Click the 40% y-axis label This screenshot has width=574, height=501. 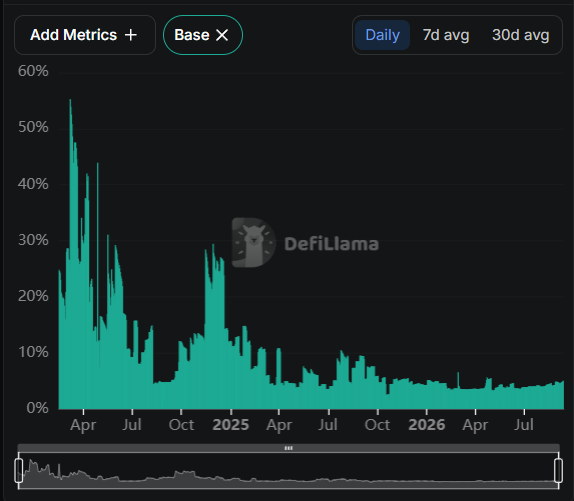(33, 184)
